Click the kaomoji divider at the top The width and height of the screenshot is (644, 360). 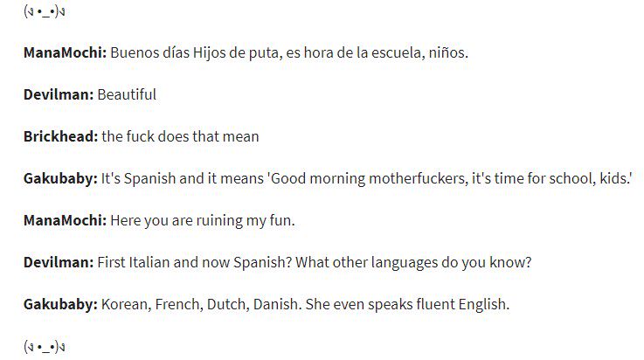click(x=45, y=11)
